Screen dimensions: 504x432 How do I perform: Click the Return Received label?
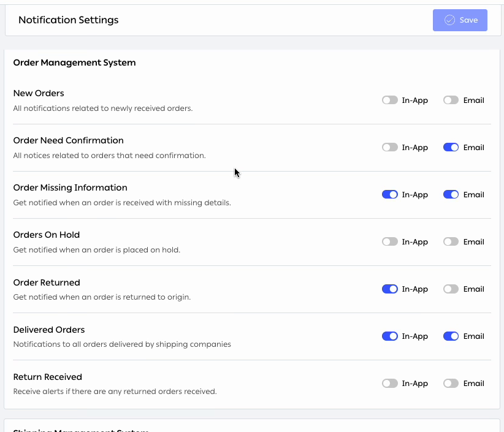click(48, 377)
